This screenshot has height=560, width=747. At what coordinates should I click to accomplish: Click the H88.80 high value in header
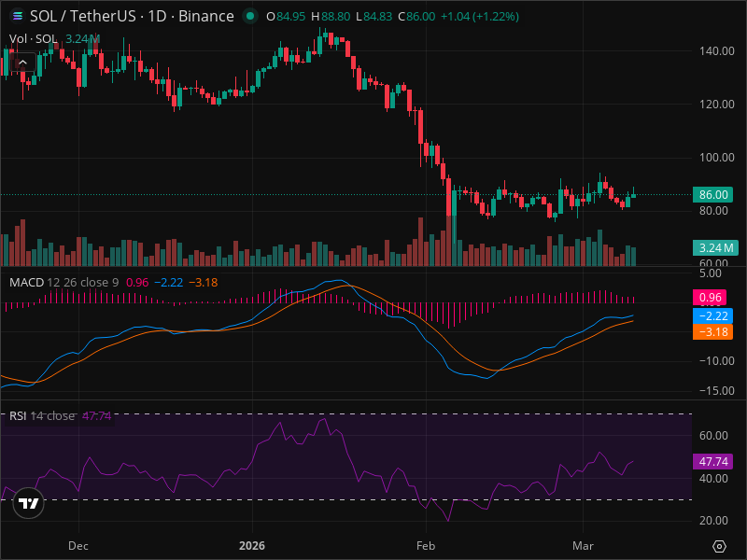pos(331,16)
